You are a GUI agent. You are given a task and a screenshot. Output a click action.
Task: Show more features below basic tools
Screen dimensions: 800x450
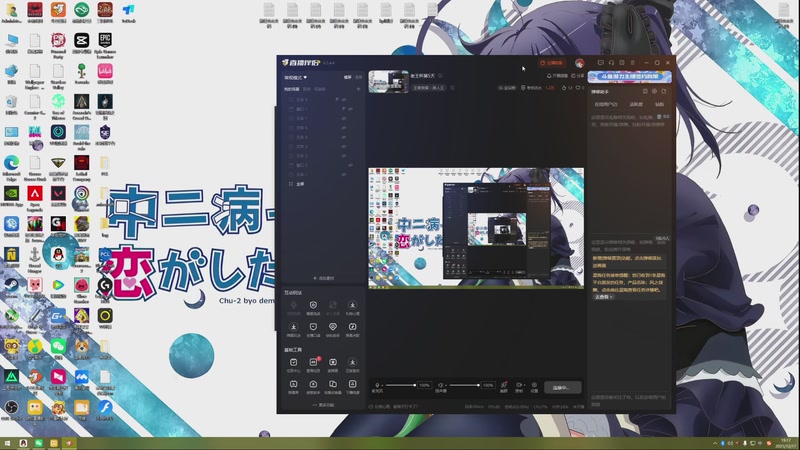(x=323, y=405)
